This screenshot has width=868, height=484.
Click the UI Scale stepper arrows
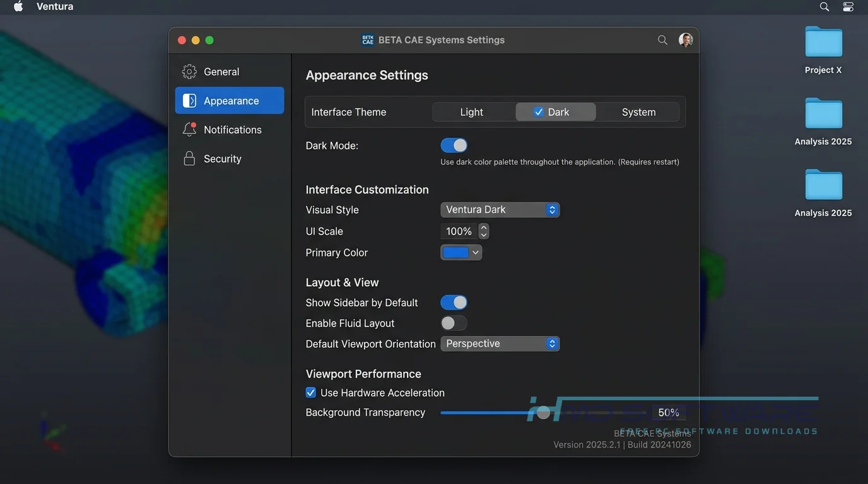point(484,231)
